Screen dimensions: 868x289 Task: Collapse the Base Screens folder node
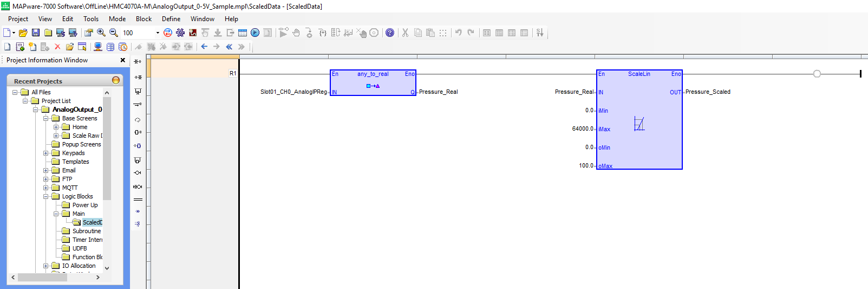pyautogui.click(x=46, y=118)
